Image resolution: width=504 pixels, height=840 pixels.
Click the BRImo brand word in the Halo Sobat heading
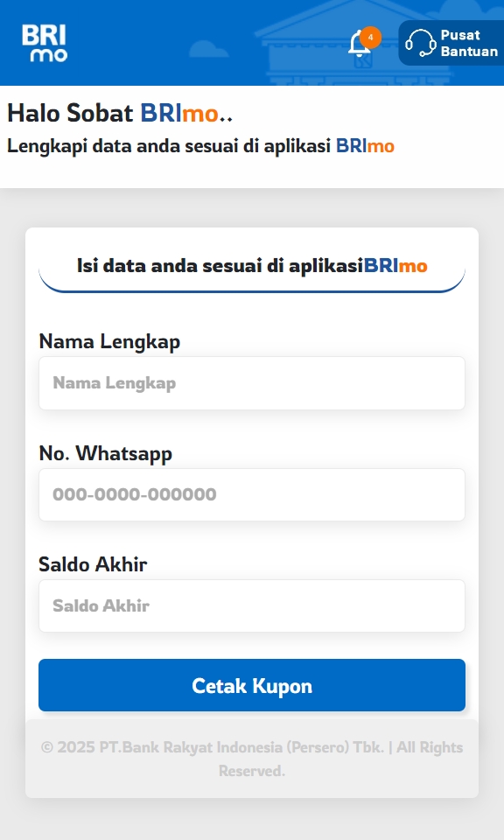pos(178,113)
